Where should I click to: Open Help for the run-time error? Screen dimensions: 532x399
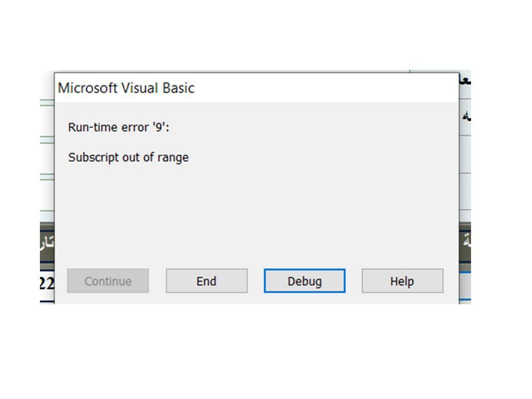[402, 280]
